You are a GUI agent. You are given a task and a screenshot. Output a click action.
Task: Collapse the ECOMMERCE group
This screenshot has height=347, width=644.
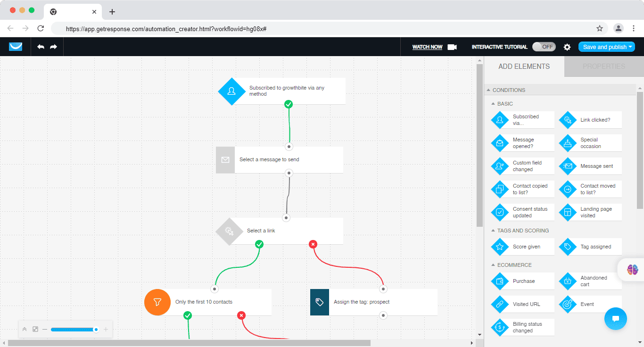493,265
